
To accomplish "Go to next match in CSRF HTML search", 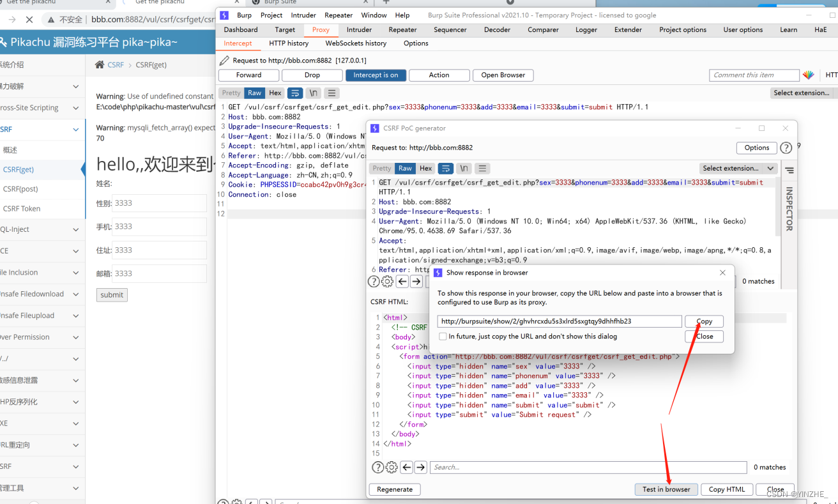I will click(x=420, y=467).
